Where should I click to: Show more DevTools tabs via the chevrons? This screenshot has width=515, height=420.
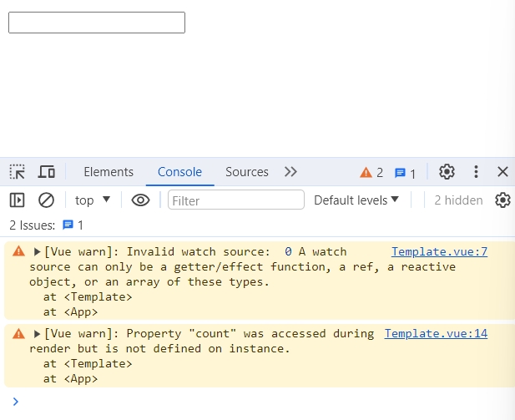290,172
